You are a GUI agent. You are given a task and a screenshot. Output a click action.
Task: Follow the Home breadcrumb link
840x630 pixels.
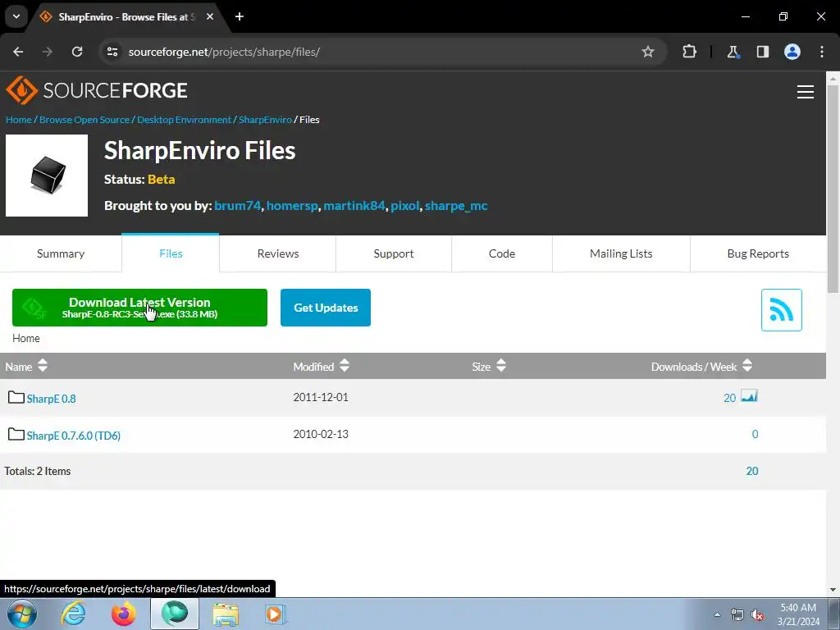click(x=19, y=120)
